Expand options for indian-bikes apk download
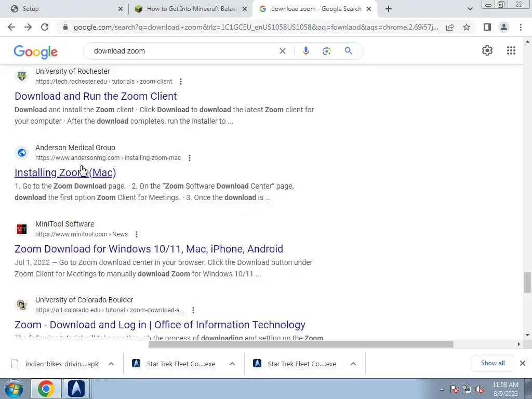532x399 pixels. 111,364
